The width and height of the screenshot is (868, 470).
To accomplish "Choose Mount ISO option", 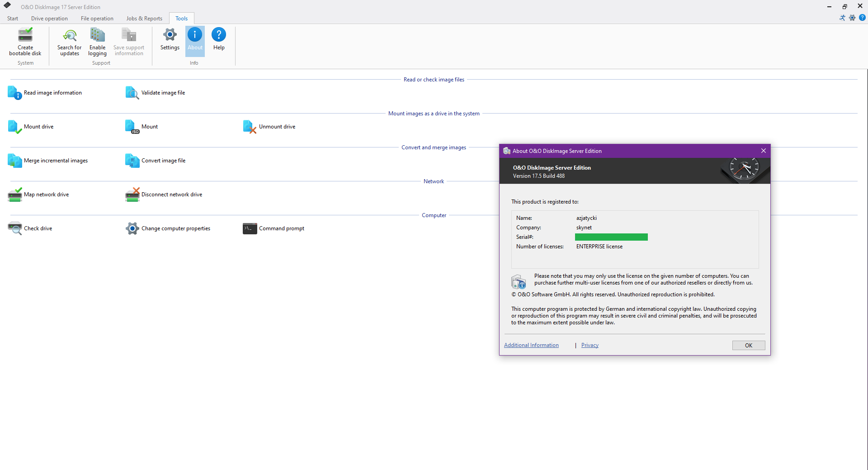I will click(x=142, y=127).
